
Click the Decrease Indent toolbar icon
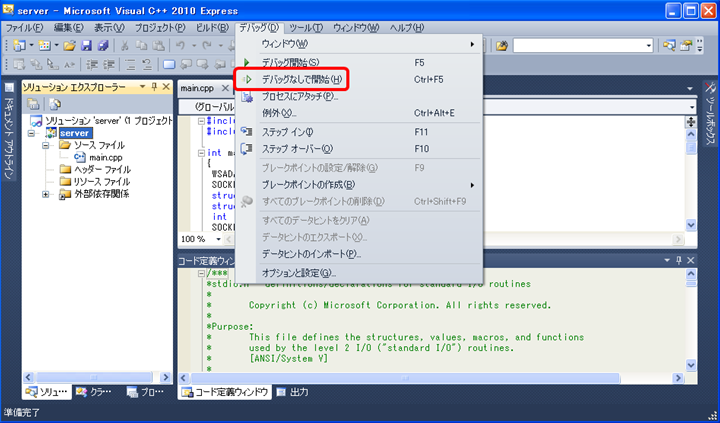[x=92, y=65]
